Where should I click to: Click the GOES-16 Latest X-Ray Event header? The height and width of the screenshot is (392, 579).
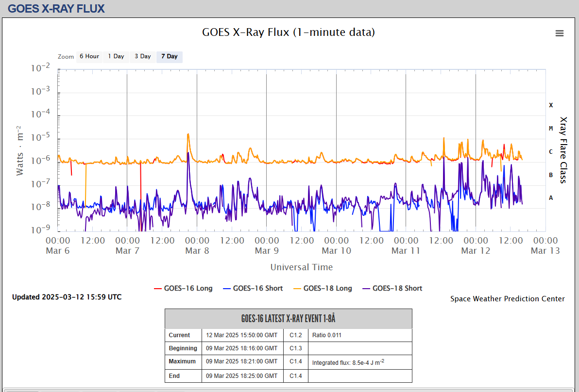(x=289, y=319)
